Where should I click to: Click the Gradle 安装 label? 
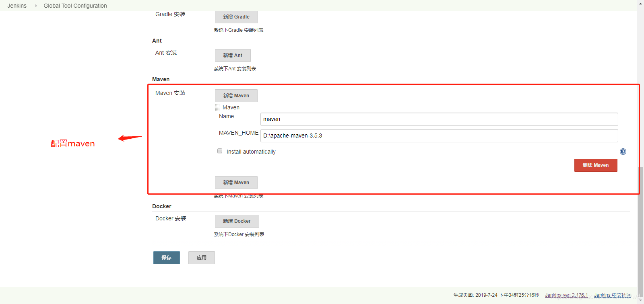pyautogui.click(x=170, y=14)
